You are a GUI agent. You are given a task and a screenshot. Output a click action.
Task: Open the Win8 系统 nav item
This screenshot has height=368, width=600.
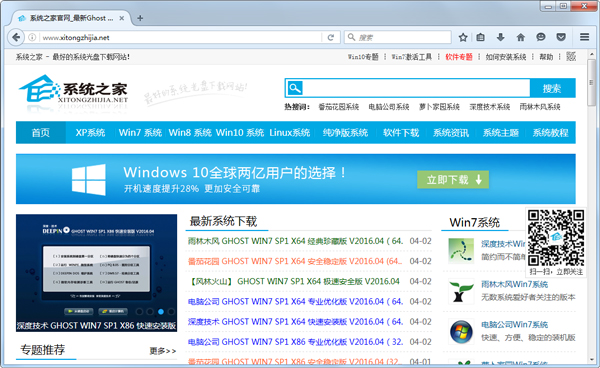pyautogui.click(x=190, y=132)
